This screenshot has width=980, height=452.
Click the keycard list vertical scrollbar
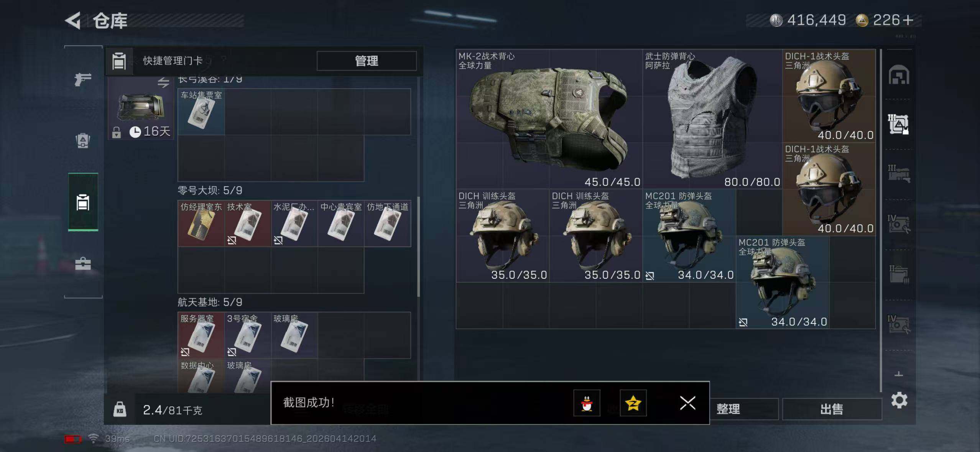[x=418, y=247]
